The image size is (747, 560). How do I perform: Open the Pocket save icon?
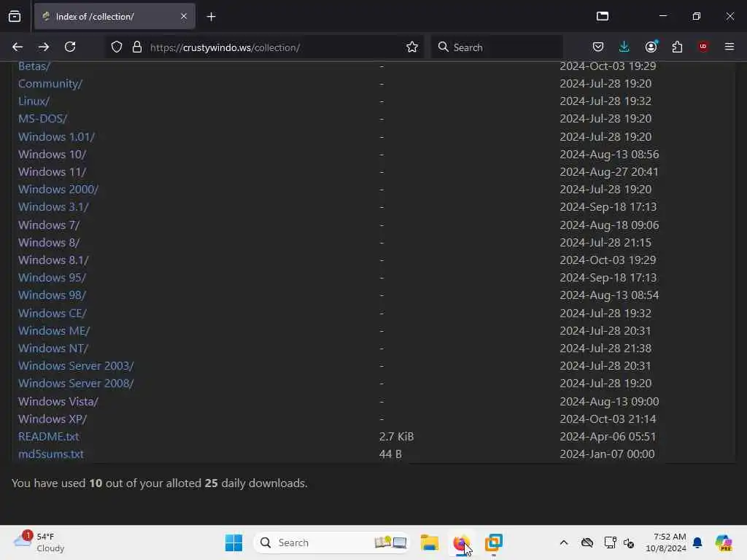pyautogui.click(x=598, y=47)
